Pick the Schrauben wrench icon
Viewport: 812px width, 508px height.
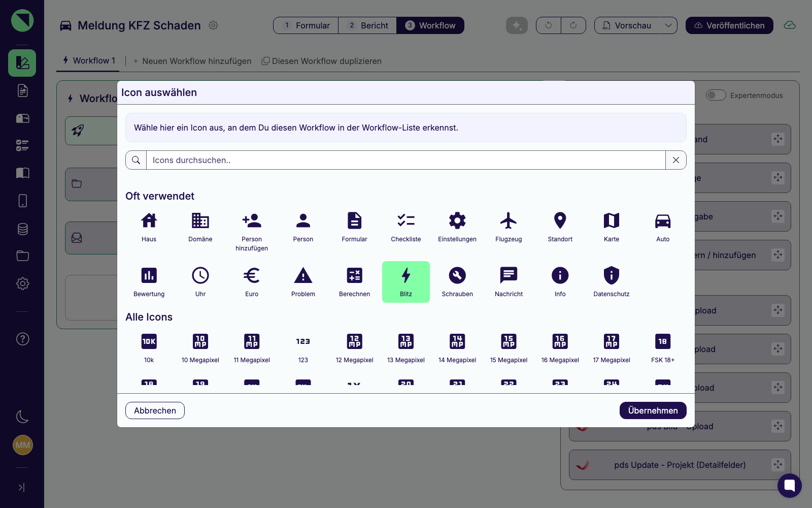coord(457,282)
